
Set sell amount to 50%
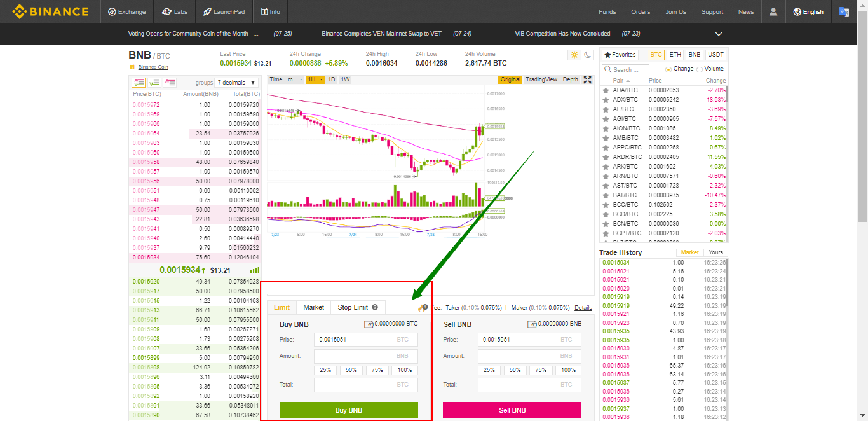515,370
